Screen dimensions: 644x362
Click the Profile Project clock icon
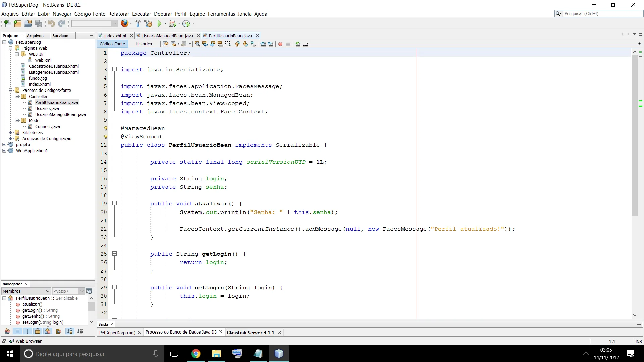[186, 23]
